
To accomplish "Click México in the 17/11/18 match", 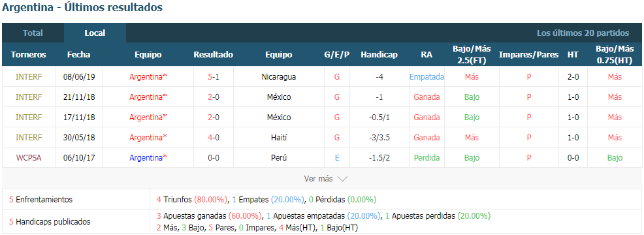I will coord(278,117).
